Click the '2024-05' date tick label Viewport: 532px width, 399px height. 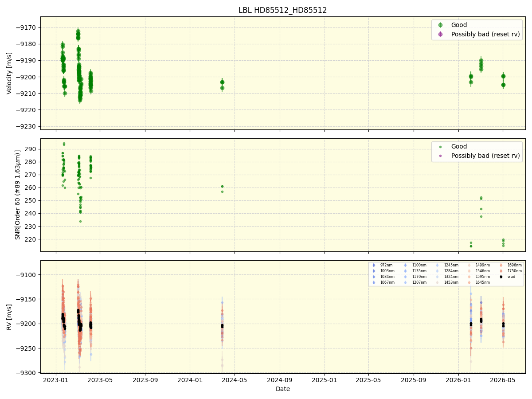tap(235, 379)
